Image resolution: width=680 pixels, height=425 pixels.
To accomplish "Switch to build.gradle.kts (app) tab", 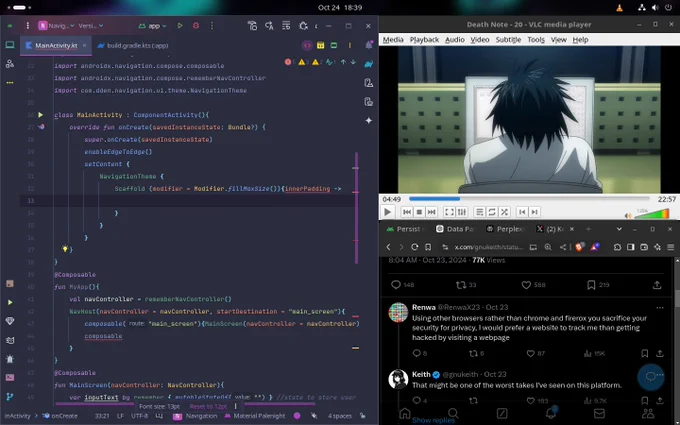I will 133,46.
